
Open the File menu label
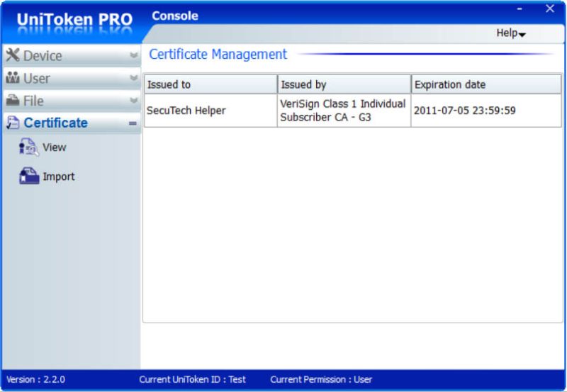click(x=33, y=101)
